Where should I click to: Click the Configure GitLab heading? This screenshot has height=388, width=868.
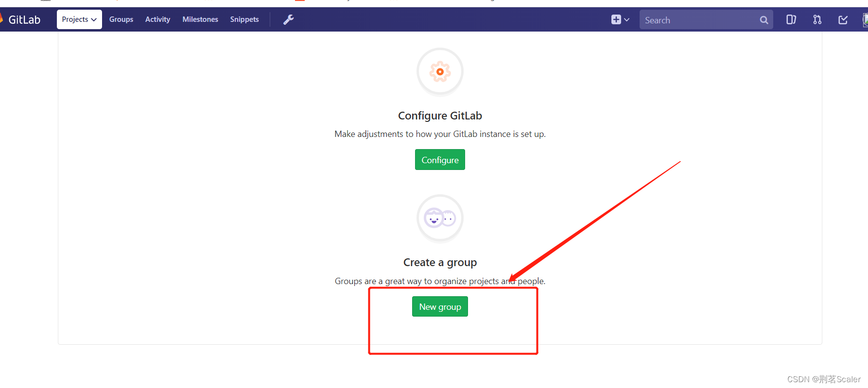[x=440, y=116]
